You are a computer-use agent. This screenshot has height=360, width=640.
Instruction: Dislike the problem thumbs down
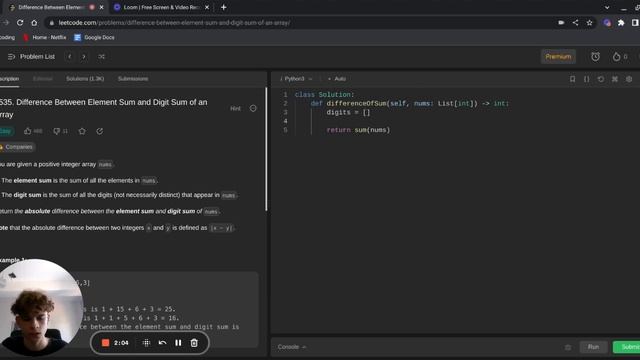pyautogui.click(x=57, y=131)
